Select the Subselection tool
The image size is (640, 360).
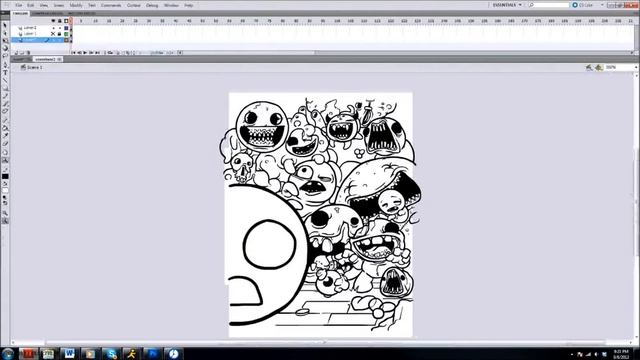(x=5, y=33)
